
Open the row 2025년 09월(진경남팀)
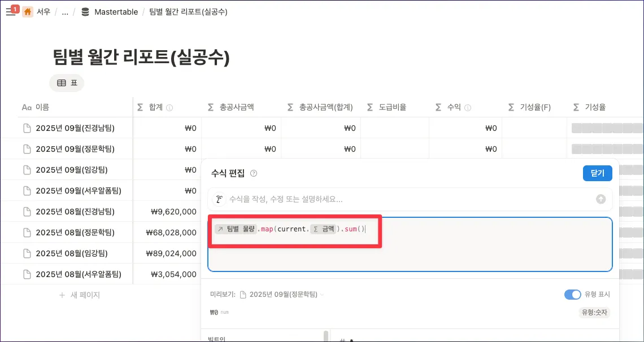click(75, 128)
